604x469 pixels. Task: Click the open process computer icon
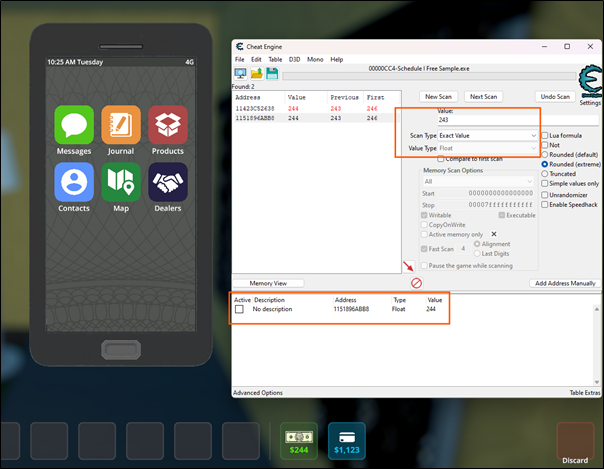click(x=241, y=74)
